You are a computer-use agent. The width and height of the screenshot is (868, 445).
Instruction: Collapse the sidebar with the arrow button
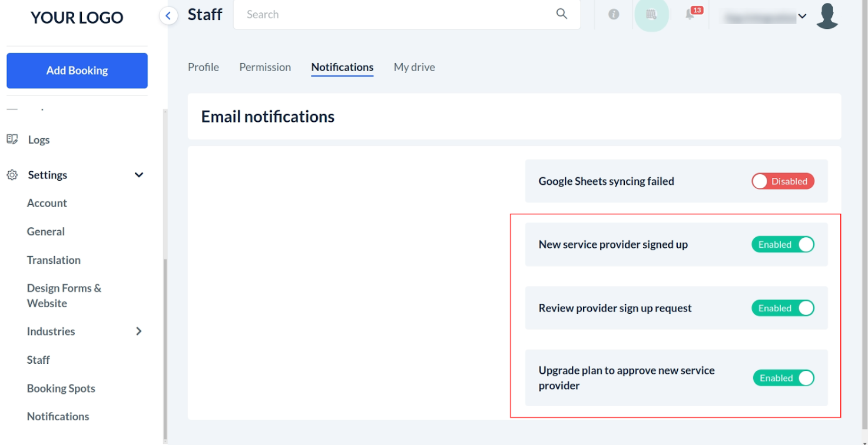point(168,16)
